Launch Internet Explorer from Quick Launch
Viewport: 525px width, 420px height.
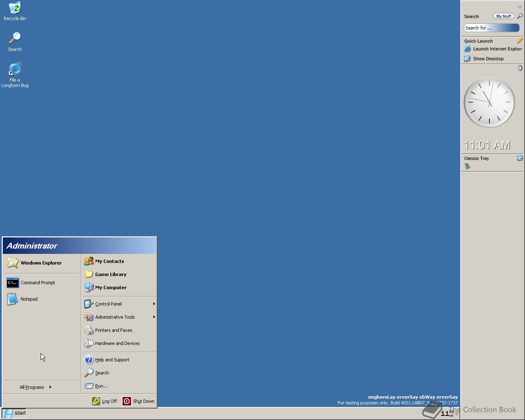493,49
